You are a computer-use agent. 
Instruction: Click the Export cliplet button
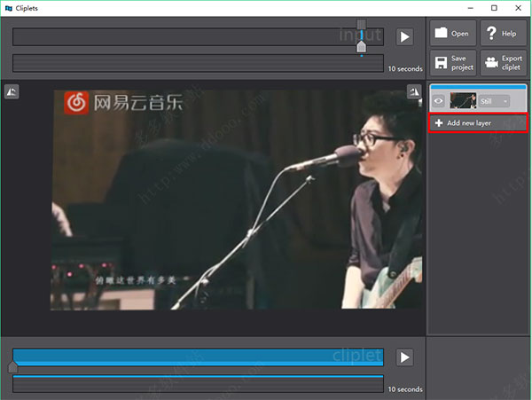[504, 63]
